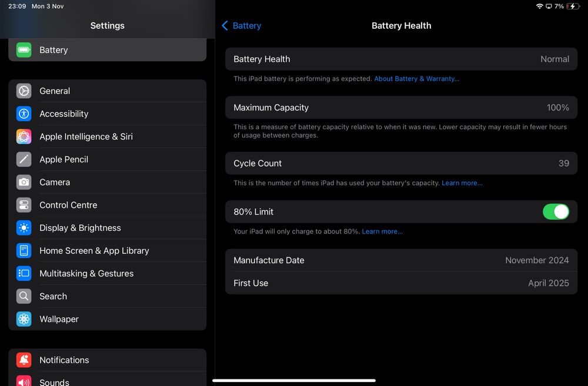Open Learn more link under Cycle Count
588x386 pixels.
(x=462, y=183)
